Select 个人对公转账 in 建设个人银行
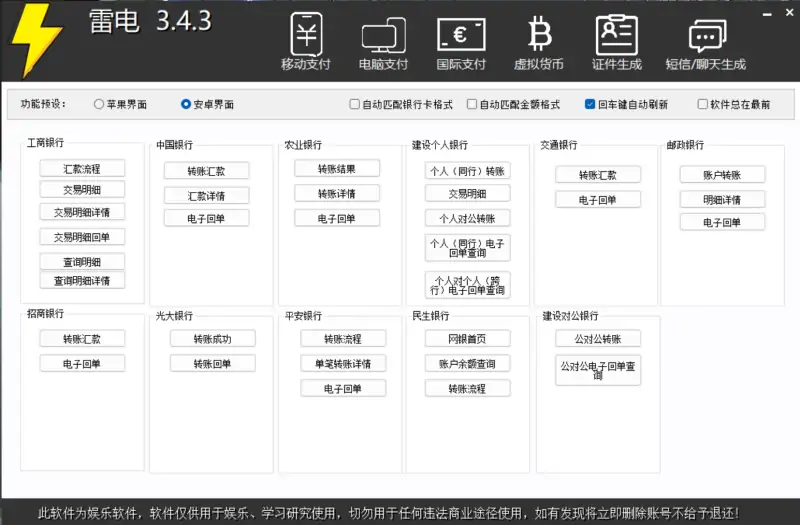The width and height of the screenshot is (800, 525). point(467,218)
